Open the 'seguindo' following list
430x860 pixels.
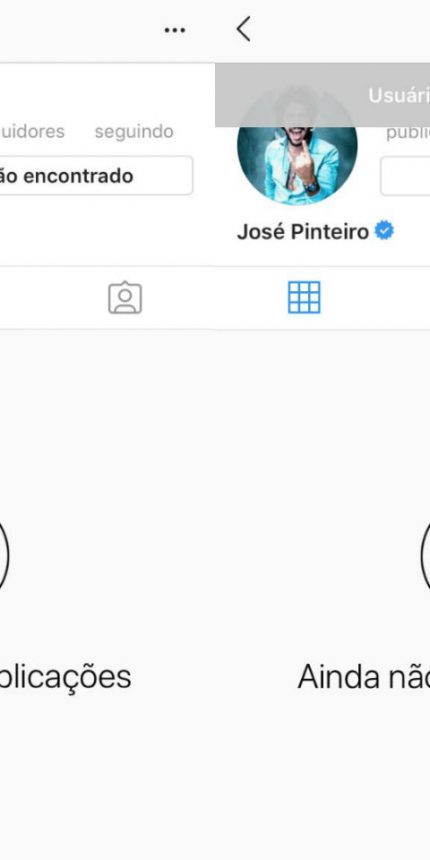(x=134, y=132)
